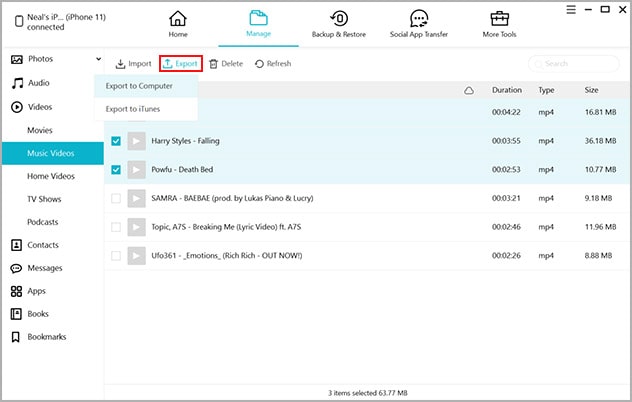Sort by the Size column header
The image size is (632, 402).
591,90
